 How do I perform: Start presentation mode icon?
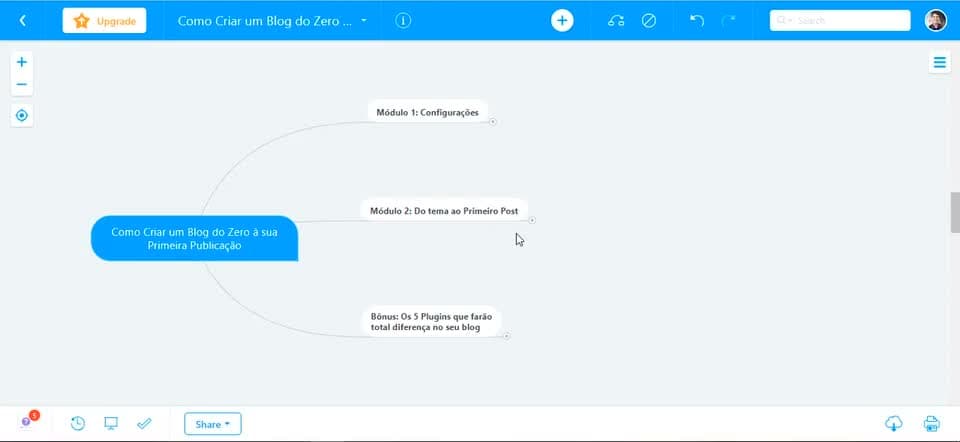[111, 423]
